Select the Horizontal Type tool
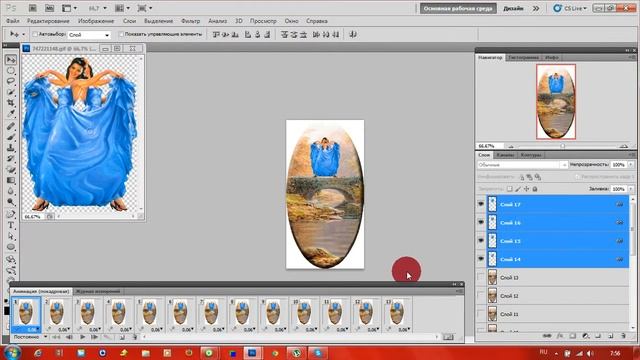 (x=11, y=225)
